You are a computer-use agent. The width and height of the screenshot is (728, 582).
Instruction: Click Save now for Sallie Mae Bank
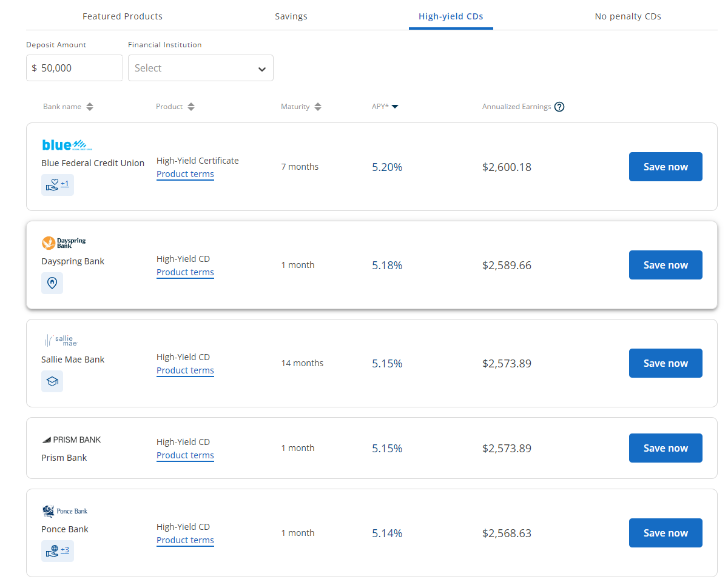pyautogui.click(x=666, y=363)
